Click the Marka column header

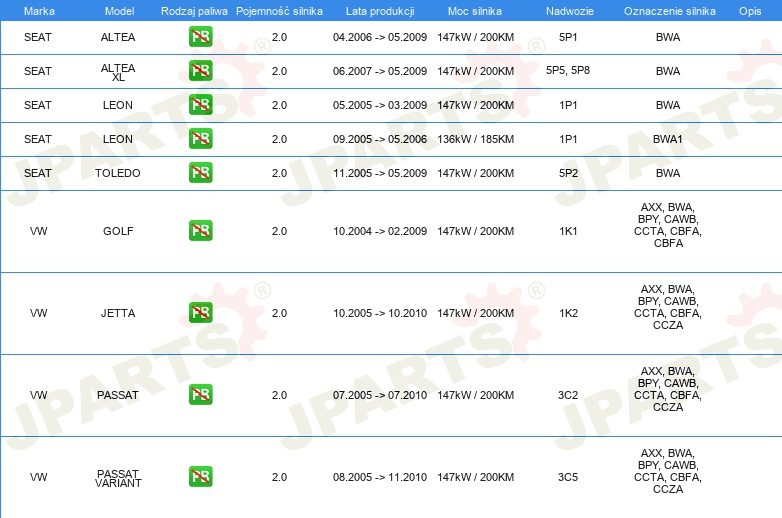[x=39, y=11]
